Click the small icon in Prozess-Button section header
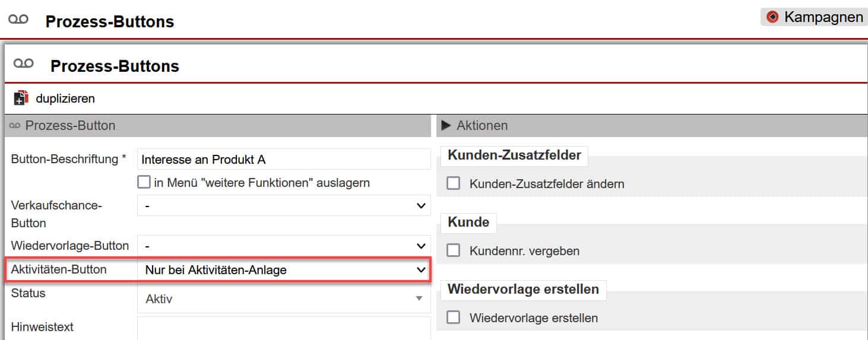 (15, 126)
